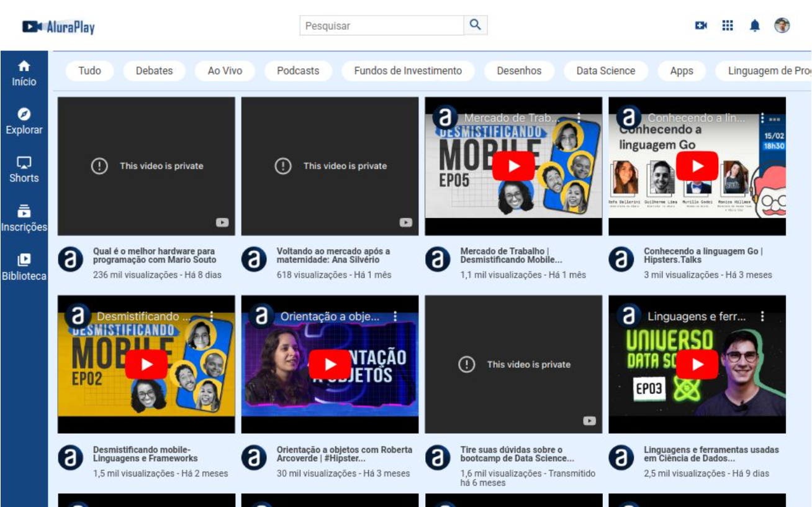Screen dimensions: 812x507
Task: Select the Fundos de Investimento chip
Action: [408, 71]
